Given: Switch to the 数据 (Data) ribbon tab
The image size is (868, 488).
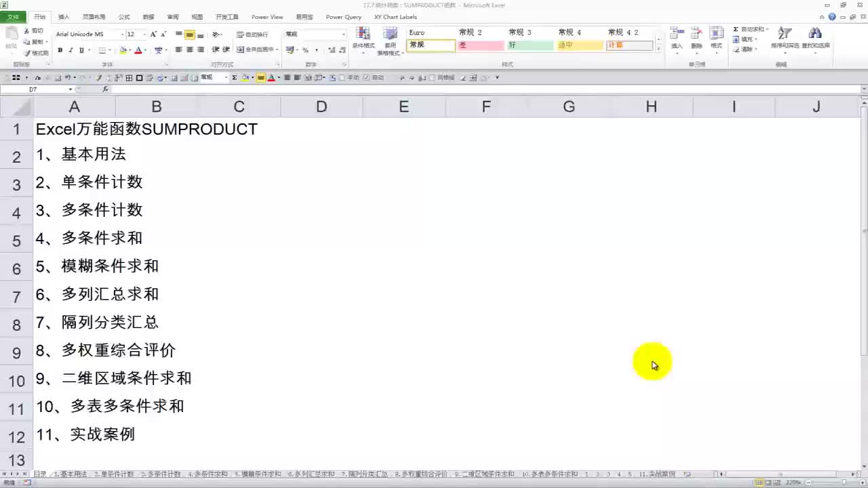Looking at the screenshot, I should coord(149,17).
